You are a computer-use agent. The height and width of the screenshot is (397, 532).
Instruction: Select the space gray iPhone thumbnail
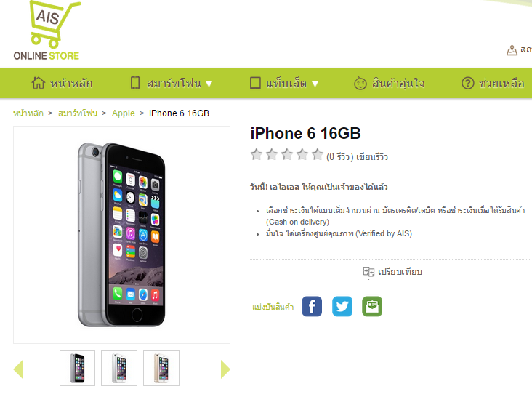[x=77, y=368]
